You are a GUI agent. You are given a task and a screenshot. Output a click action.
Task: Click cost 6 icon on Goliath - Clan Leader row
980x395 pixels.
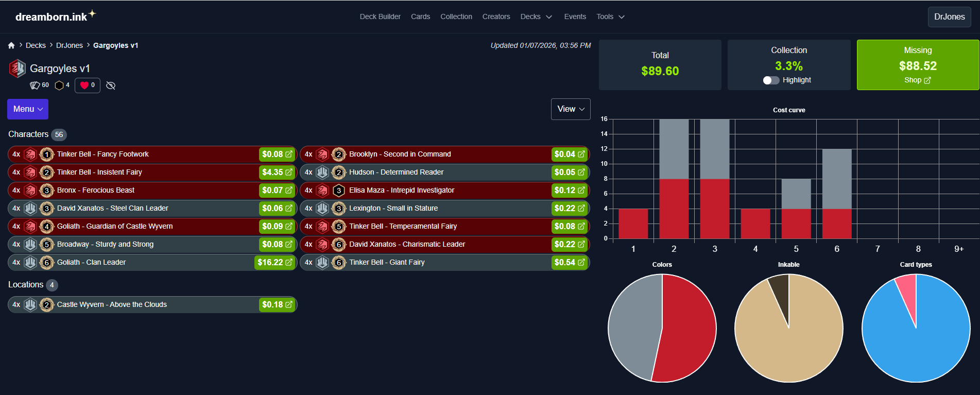pyautogui.click(x=47, y=263)
